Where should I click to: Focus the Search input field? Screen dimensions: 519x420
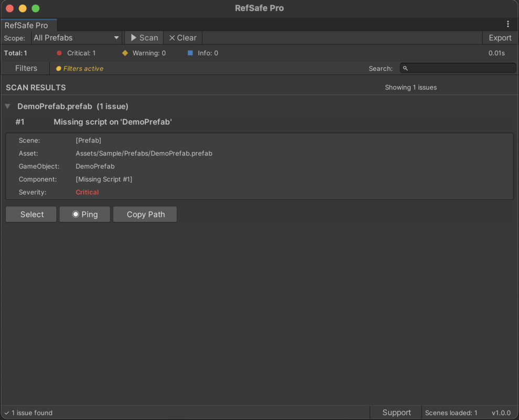coord(458,68)
